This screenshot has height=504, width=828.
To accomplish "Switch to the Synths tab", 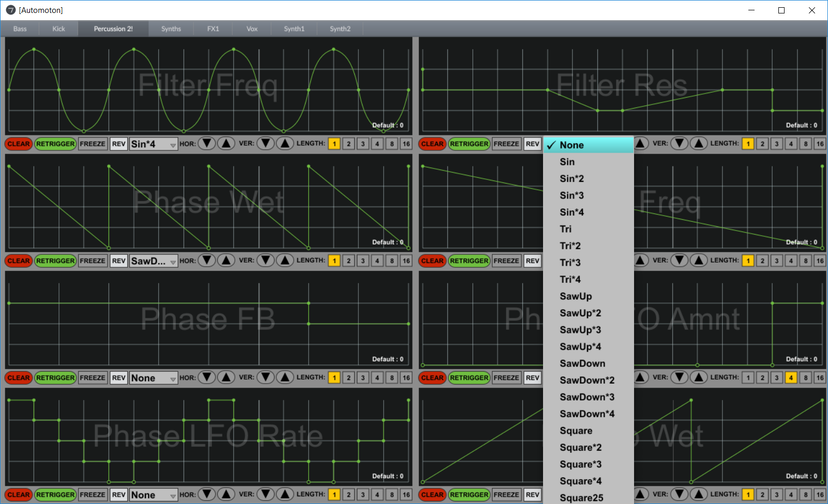I will 171,29.
